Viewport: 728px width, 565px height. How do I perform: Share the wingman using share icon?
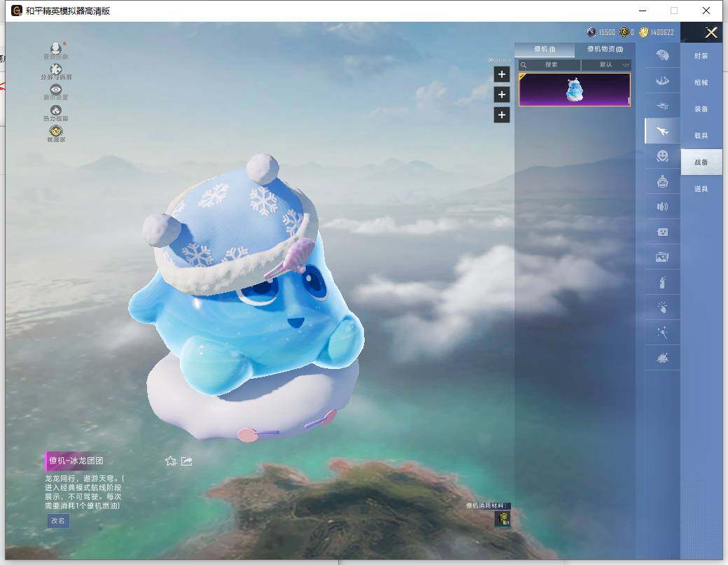coord(187,461)
